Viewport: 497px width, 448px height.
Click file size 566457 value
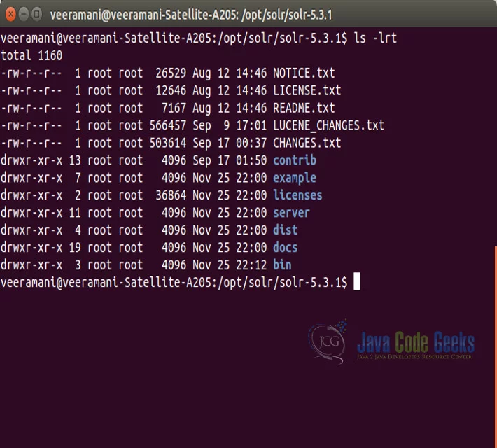[x=168, y=125]
